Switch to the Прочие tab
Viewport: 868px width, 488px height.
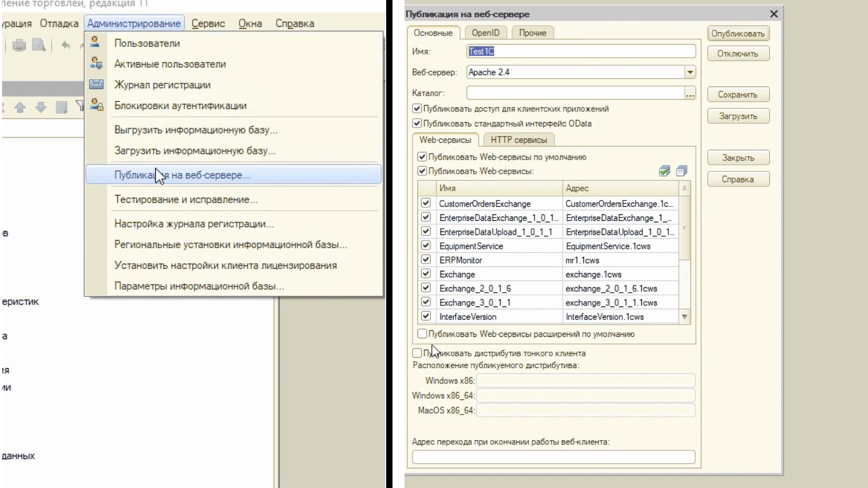[533, 33]
